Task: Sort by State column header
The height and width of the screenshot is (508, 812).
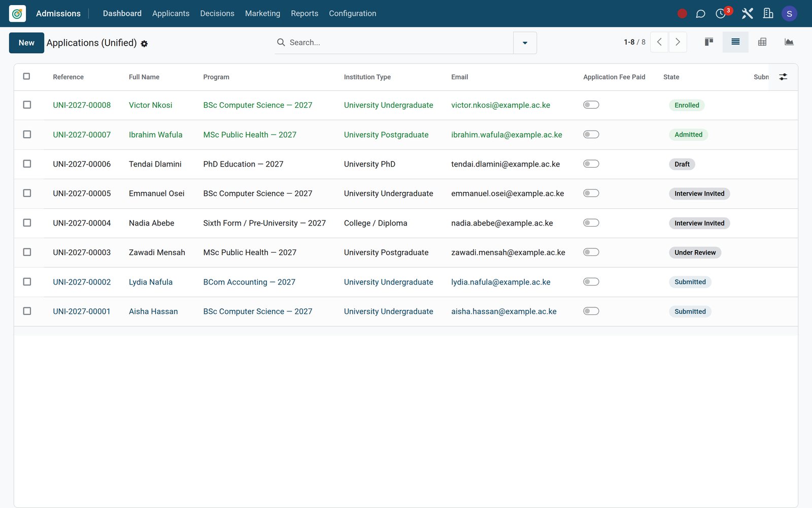Action: pos(671,77)
